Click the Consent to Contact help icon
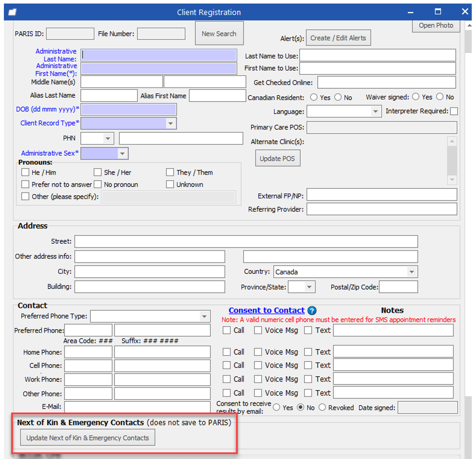The width and height of the screenshot is (476, 459). [312, 310]
